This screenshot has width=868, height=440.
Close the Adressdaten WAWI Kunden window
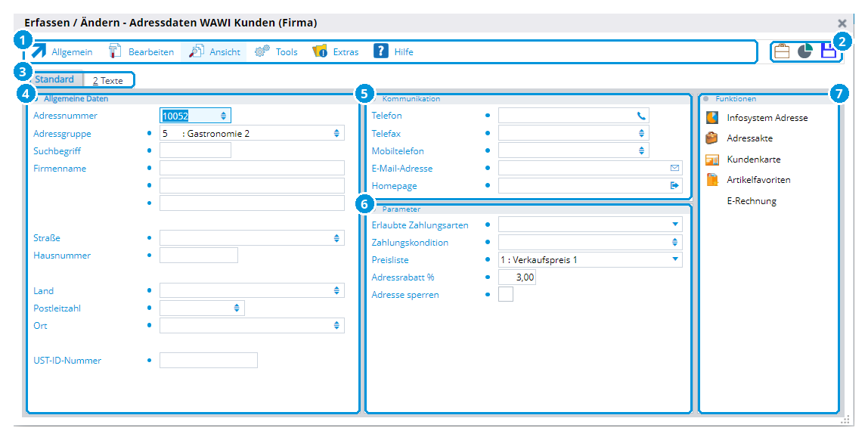(x=842, y=23)
